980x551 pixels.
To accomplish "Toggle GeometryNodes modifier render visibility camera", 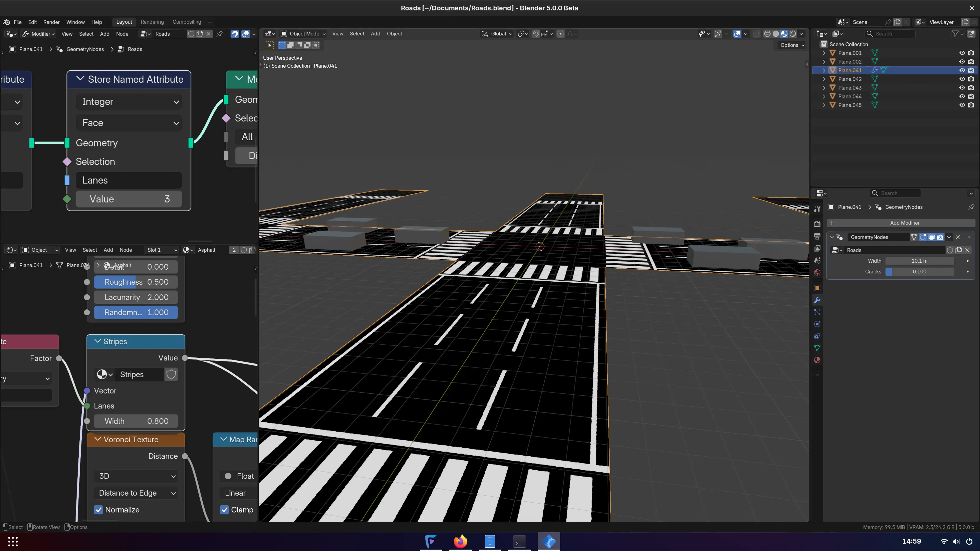I will coord(940,237).
